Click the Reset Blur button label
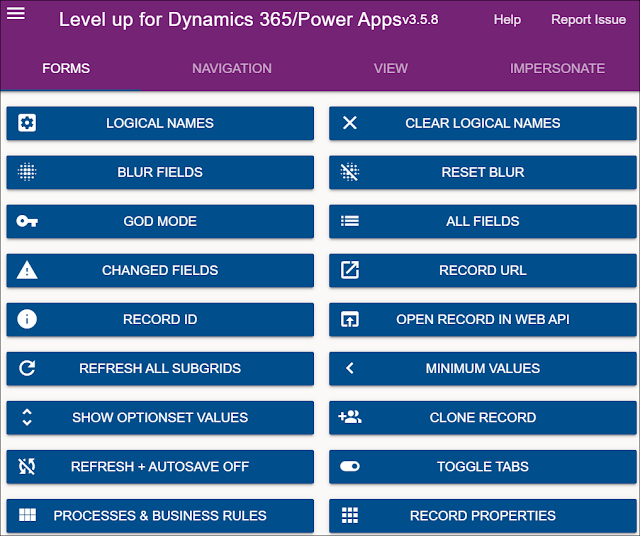 (482, 172)
